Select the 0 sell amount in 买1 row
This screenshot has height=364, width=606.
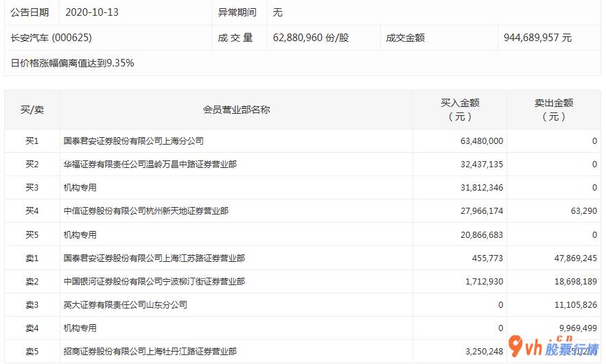[594, 141]
